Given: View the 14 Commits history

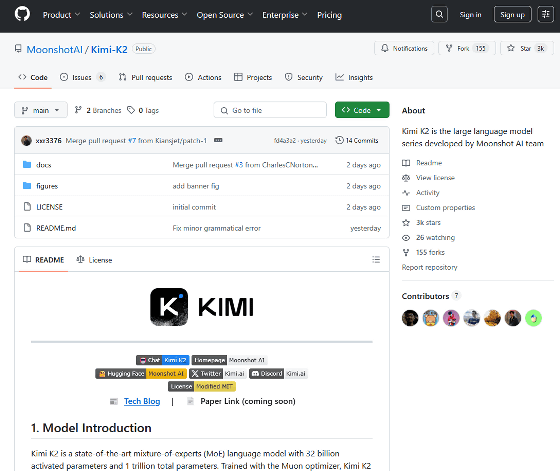Looking at the screenshot, I should pyautogui.click(x=357, y=140).
